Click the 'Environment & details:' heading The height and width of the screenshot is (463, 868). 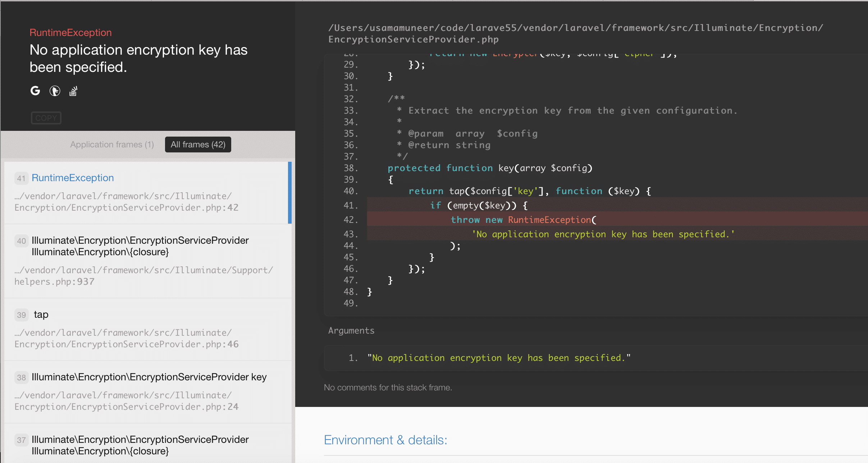click(385, 440)
